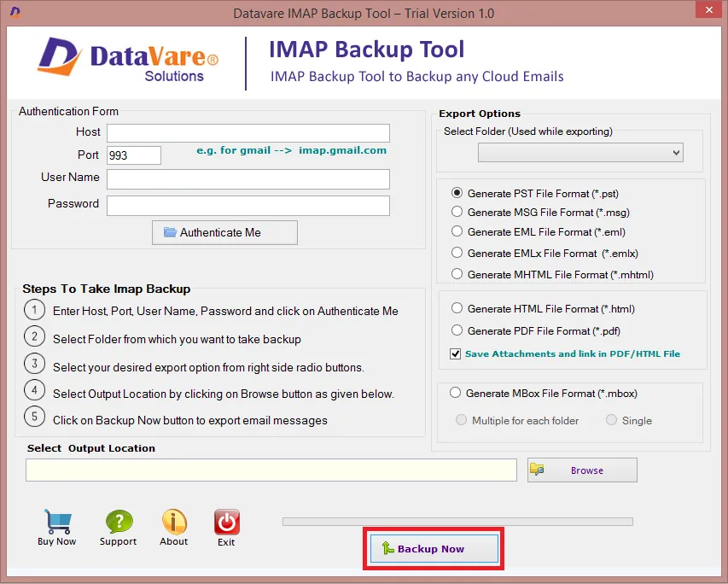Viewport: 728px width, 584px height.
Task: Select Generate MBox File Format option
Action: (x=456, y=393)
